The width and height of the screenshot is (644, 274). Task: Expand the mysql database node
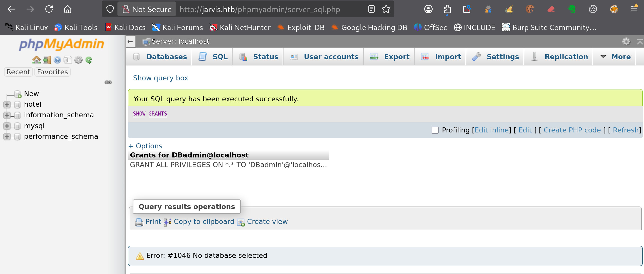[x=7, y=126]
